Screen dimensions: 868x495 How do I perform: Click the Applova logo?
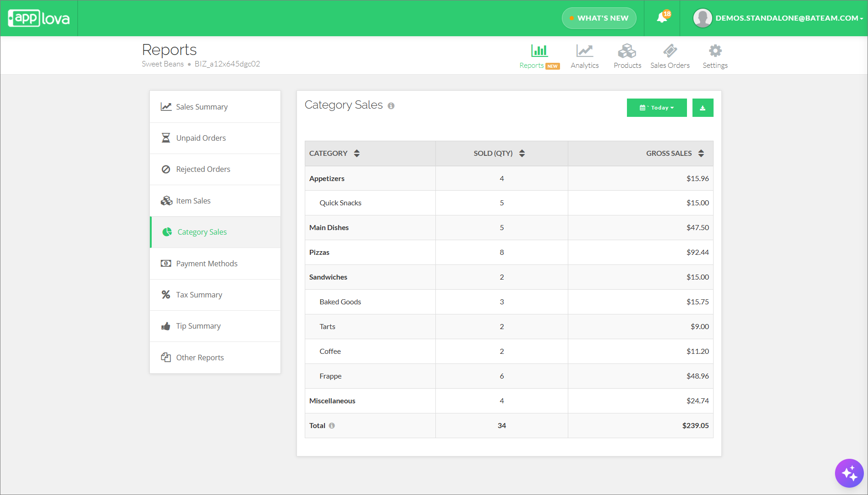[x=39, y=18]
